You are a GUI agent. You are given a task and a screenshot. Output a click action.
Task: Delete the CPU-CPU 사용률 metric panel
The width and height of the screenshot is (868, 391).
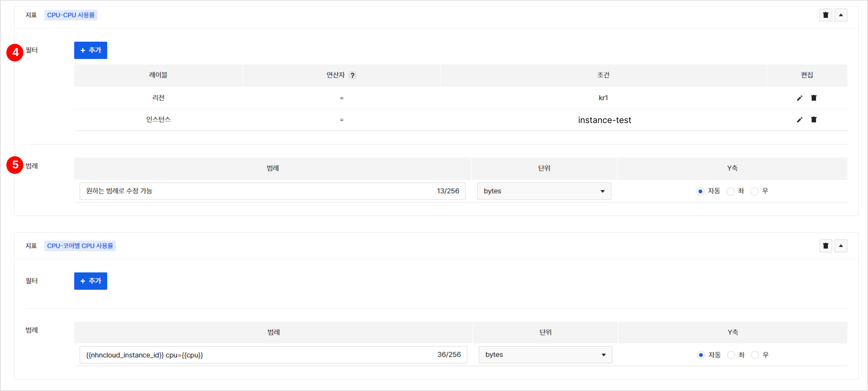pyautogui.click(x=826, y=15)
